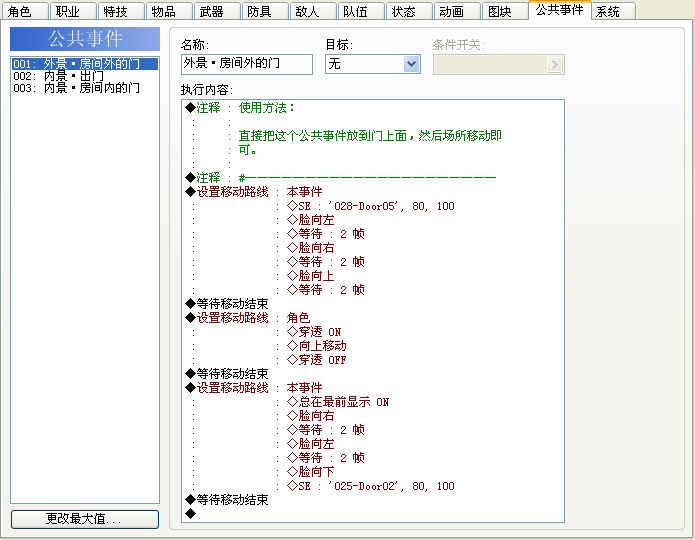Switch to the 图块 tab
This screenshot has width=695, height=540.
(x=505, y=11)
